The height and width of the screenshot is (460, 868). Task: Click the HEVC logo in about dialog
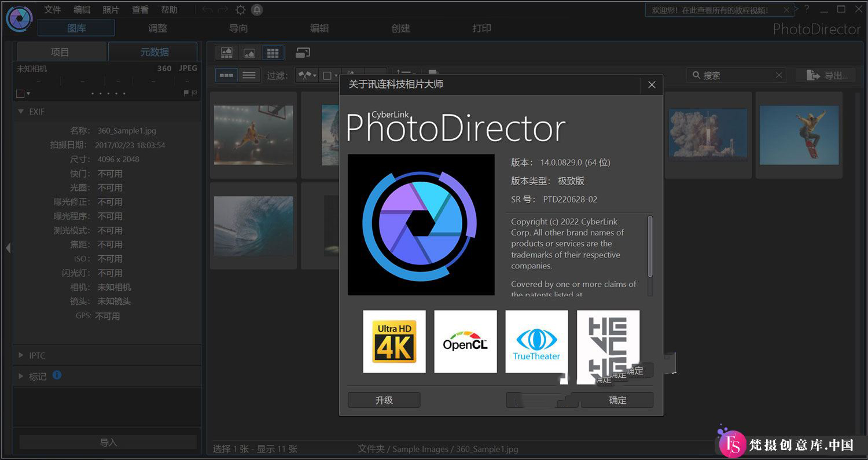click(608, 346)
